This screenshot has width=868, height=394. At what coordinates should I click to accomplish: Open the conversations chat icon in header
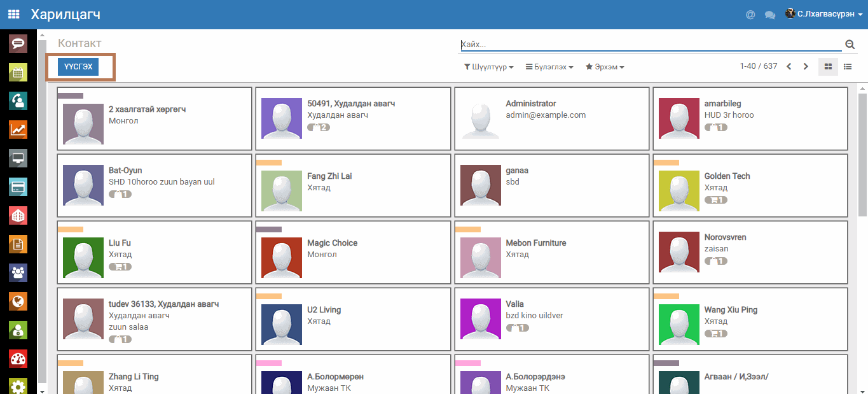click(x=769, y=15)
